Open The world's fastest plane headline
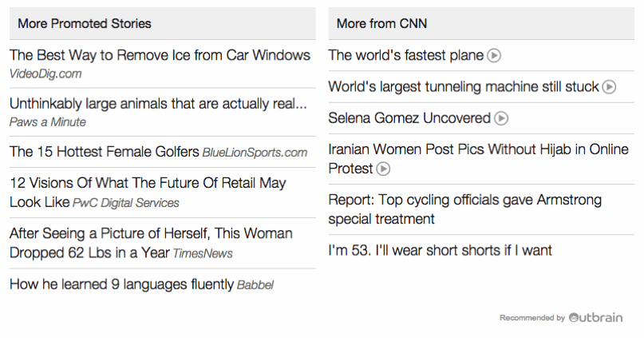Screen dimensions: 644x338 405,55
